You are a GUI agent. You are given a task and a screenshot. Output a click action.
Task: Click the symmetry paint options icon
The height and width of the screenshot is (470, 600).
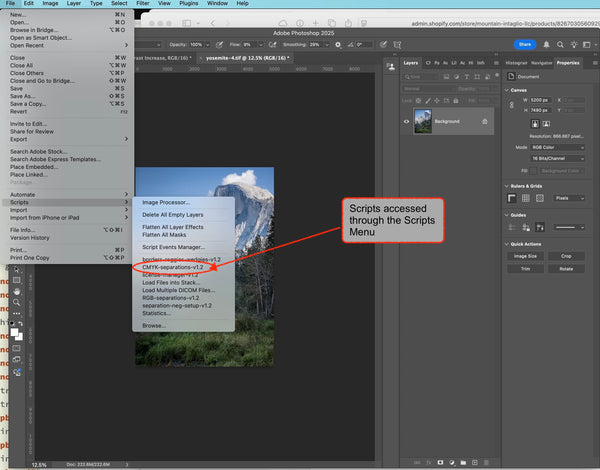pos(397,45)
